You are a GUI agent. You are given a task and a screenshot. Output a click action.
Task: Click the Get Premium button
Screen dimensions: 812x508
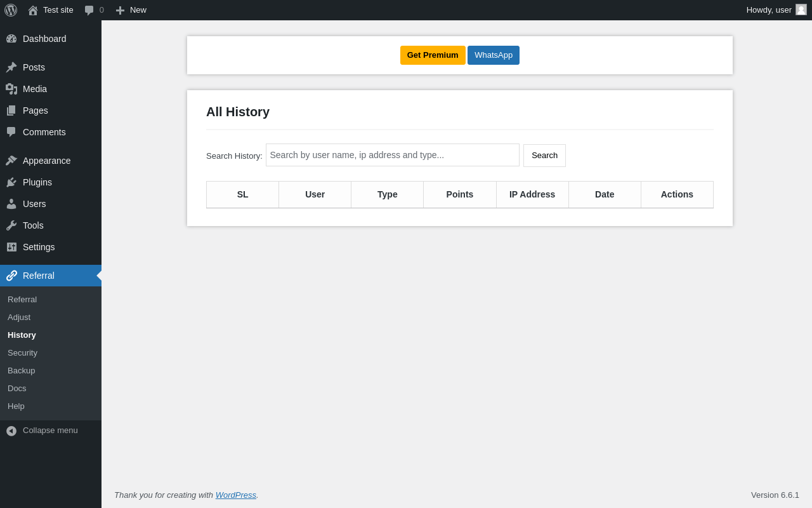click(x=433, y=55)
